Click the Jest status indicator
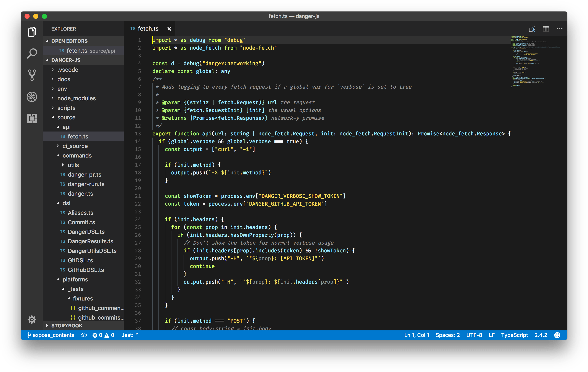The width and height of the screenshot is (588, 372). pyautogui.click(x=130, y=335)
